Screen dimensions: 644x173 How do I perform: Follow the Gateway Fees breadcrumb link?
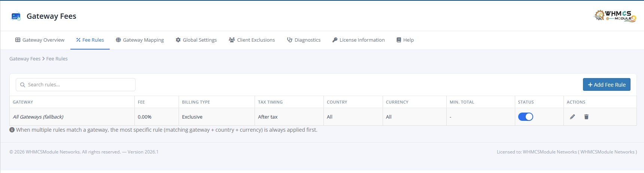25,59
